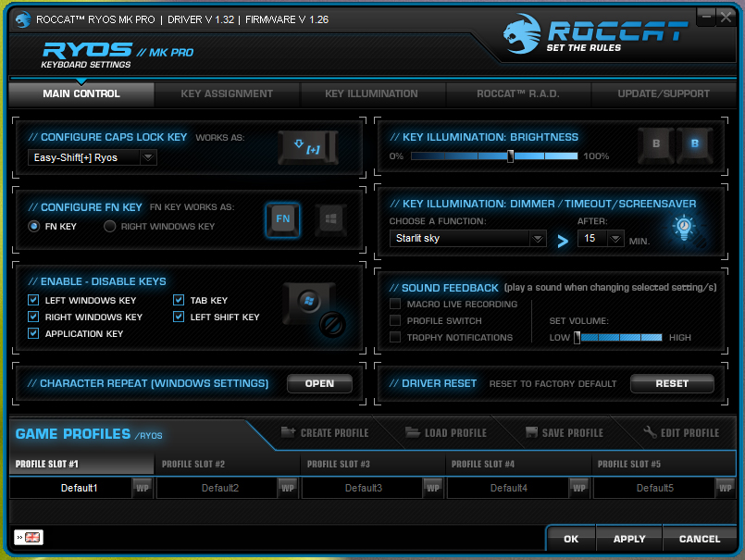Open the Caps Lock key function dropdown
745x560 pixels.
coord(93,157)
